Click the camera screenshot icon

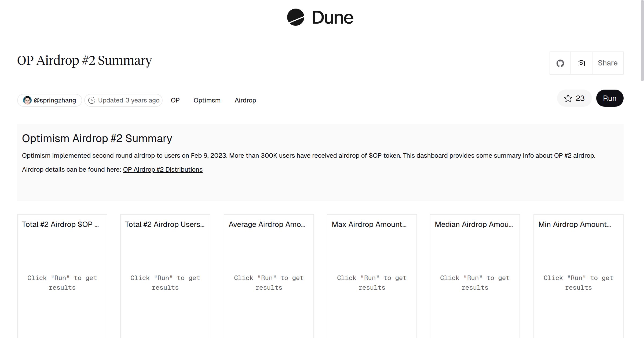point(581,63)
